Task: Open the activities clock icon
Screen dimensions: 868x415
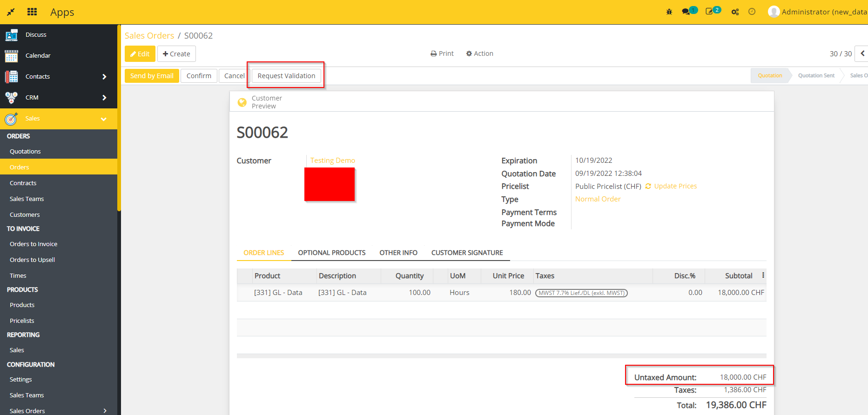Action: (x=752, y=12)
